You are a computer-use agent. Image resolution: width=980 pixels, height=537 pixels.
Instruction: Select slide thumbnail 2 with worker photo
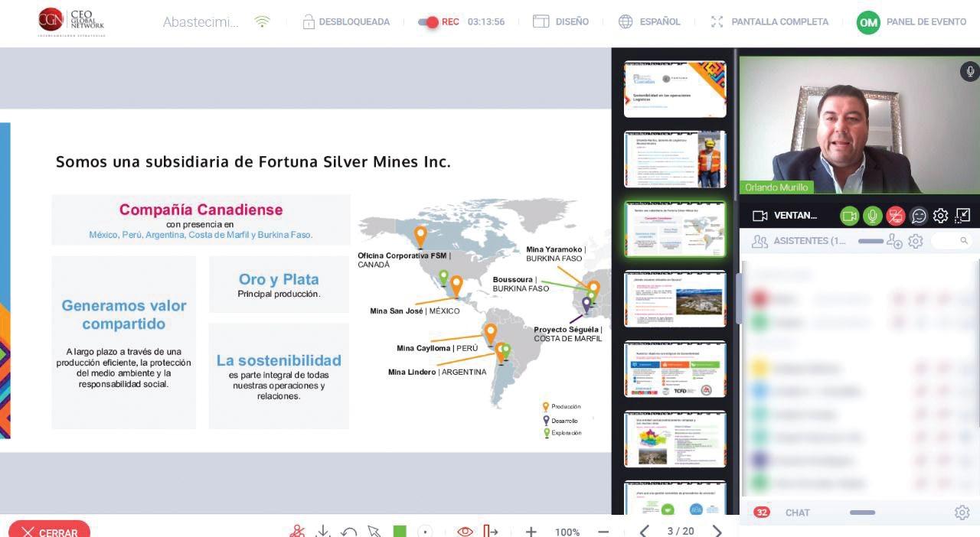click(675, 159)
